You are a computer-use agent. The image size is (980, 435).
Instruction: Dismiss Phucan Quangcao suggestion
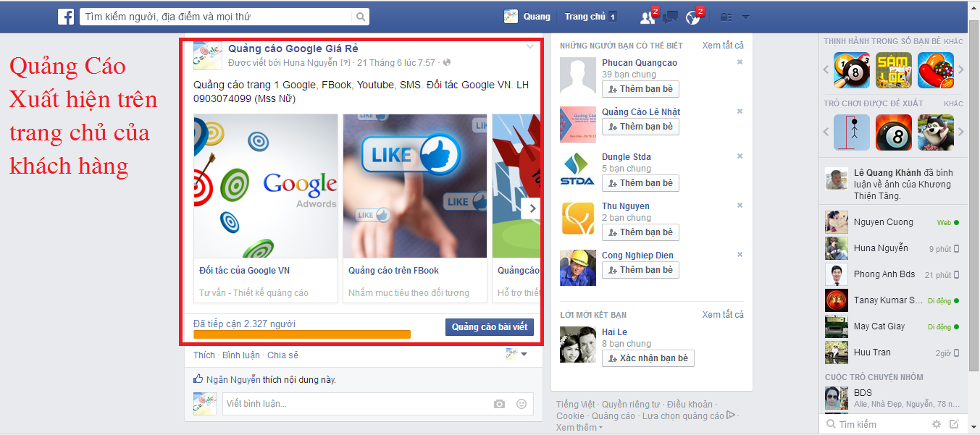(x=740, y=62)
